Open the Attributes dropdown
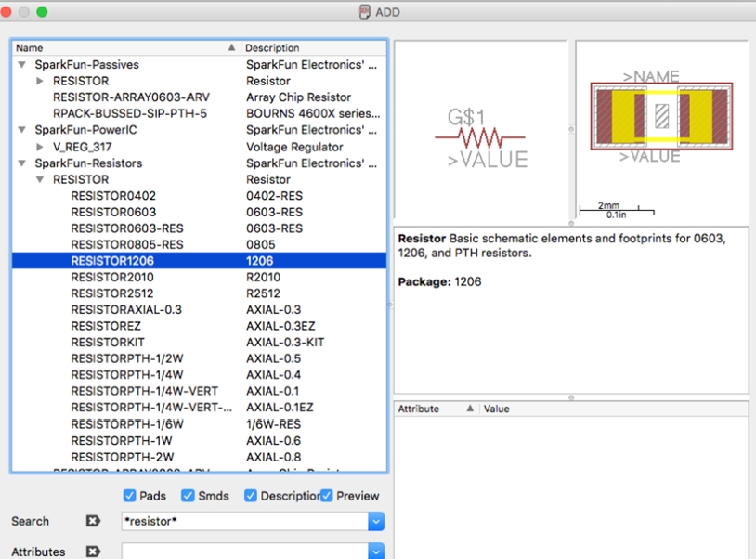The image size is (756, 559). (x=376, y=551)
